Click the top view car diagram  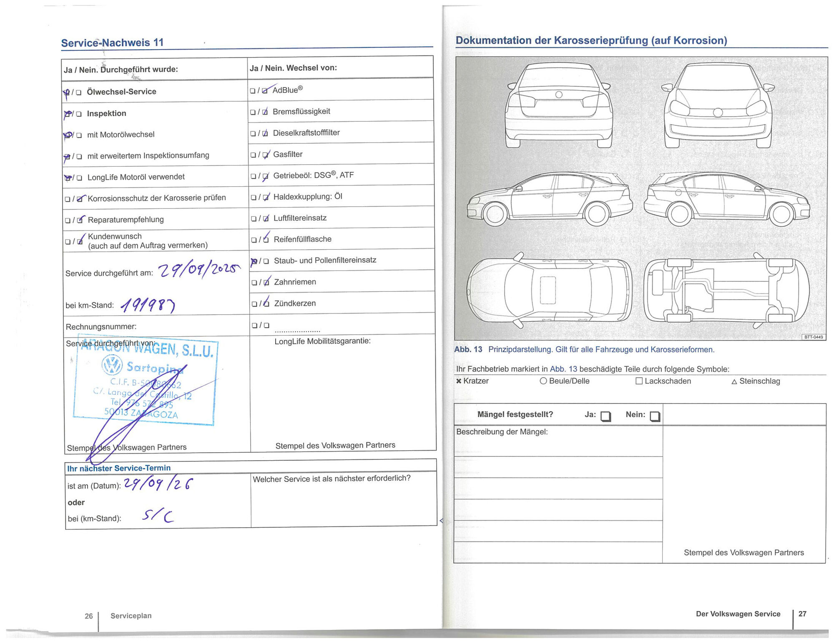click(549, 290)
